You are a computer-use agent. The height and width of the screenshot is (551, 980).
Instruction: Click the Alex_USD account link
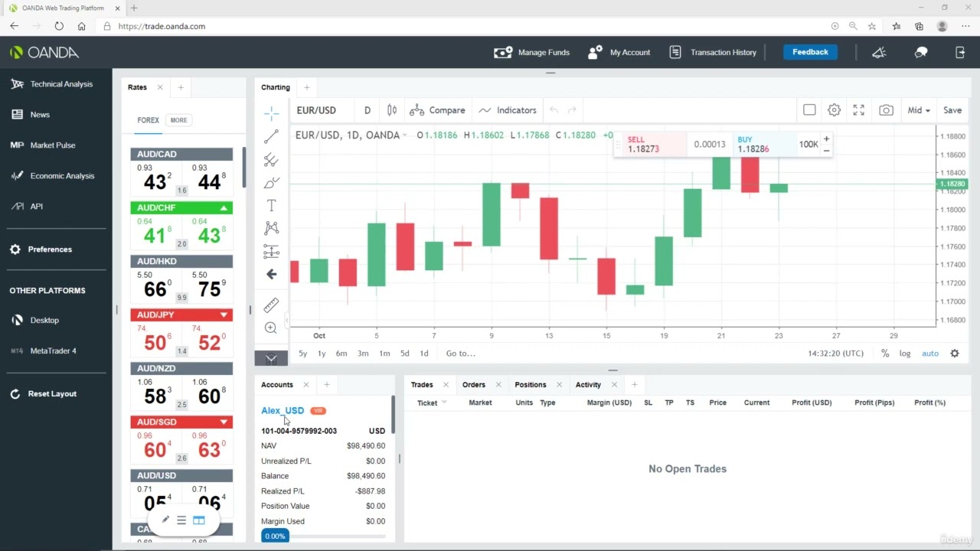(283, 410)
